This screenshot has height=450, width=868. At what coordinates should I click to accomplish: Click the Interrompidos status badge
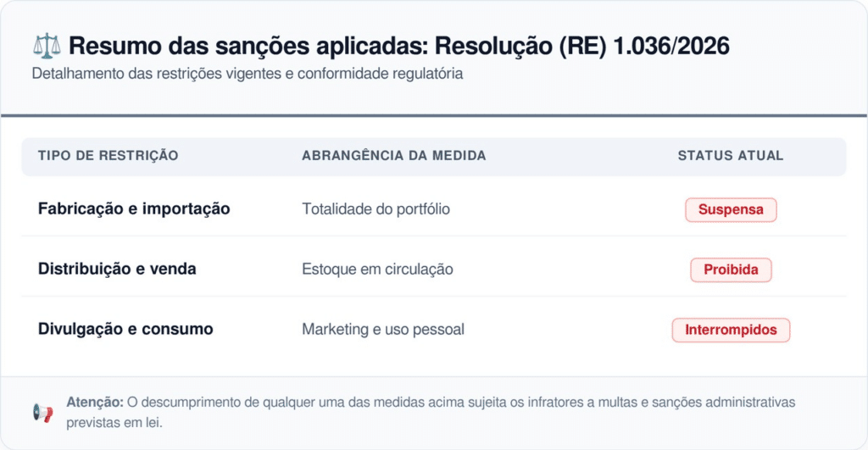tap(731, 330)
